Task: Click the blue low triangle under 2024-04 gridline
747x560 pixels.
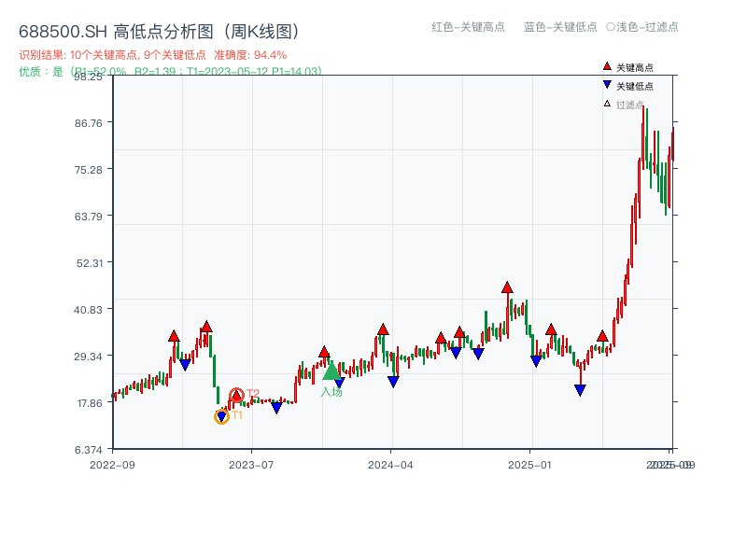Action: [393, 382]
